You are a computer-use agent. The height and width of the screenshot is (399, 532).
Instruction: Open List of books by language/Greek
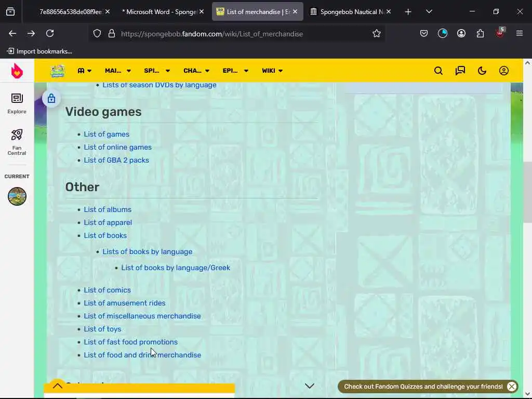[176, 268]
